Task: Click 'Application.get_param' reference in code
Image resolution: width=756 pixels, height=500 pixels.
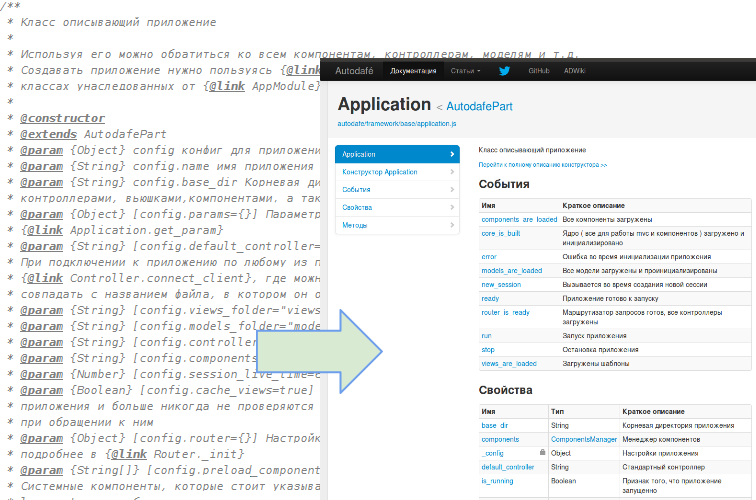Action: click(143, 230)
